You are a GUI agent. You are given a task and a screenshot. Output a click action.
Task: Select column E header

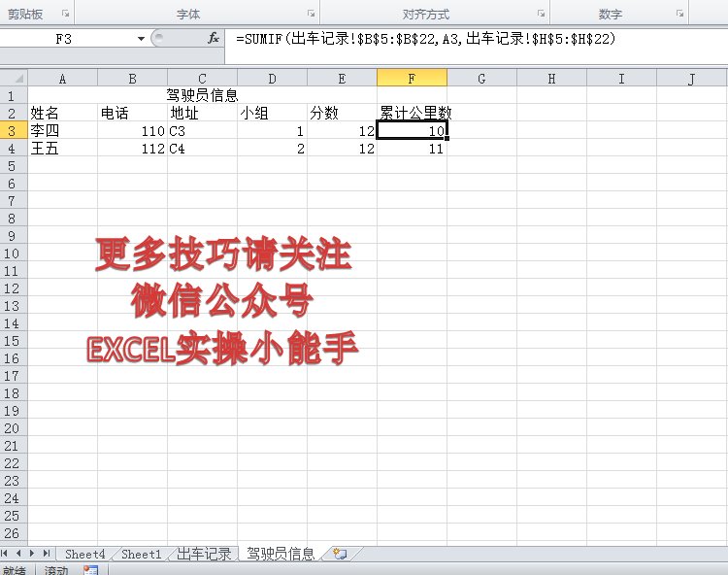343,78
